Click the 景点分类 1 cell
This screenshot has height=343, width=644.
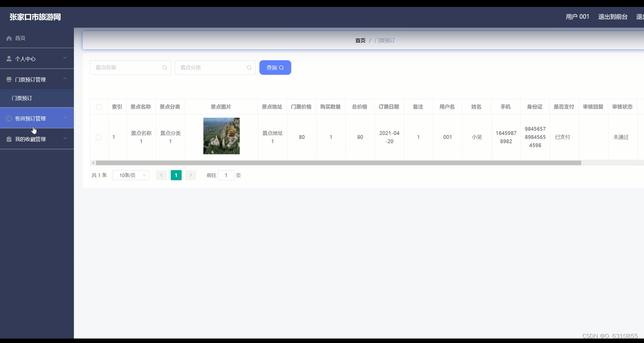[x=170, y=137]
